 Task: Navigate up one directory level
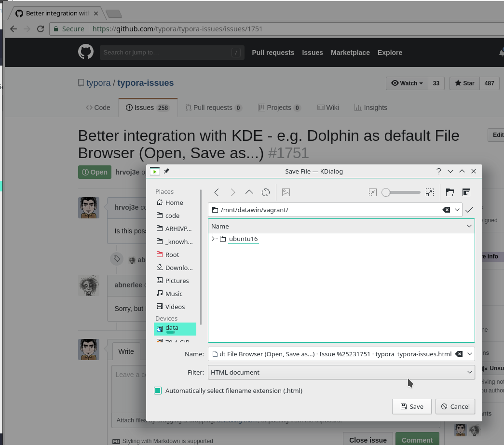pos(249,192)
